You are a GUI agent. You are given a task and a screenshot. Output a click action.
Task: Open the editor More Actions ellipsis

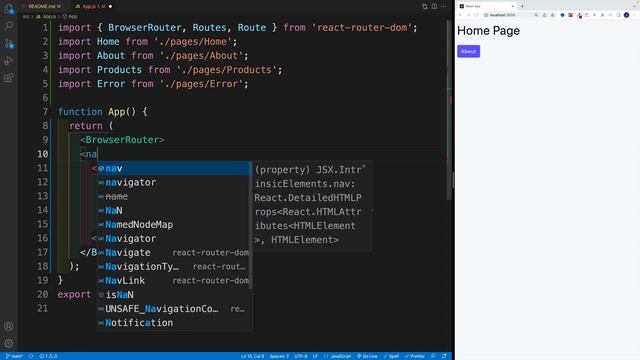pyautogui.click(x=444, y=6)
